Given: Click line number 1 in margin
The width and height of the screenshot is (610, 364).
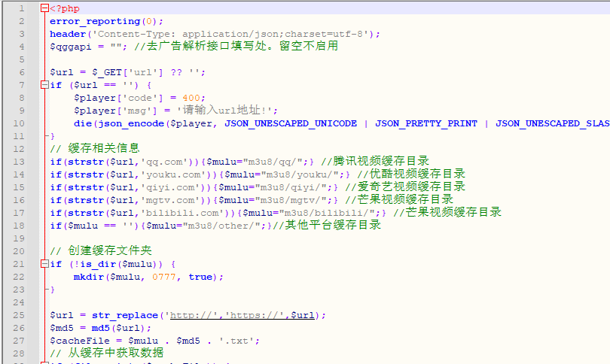Looking at the screenshot, I should pyautogui.click(x=21, y=8).
